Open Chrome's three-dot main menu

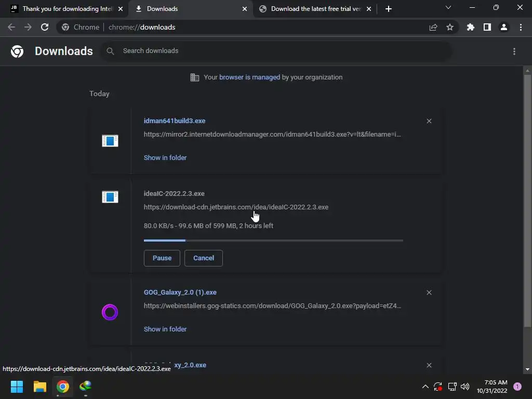tap(521, 27)
